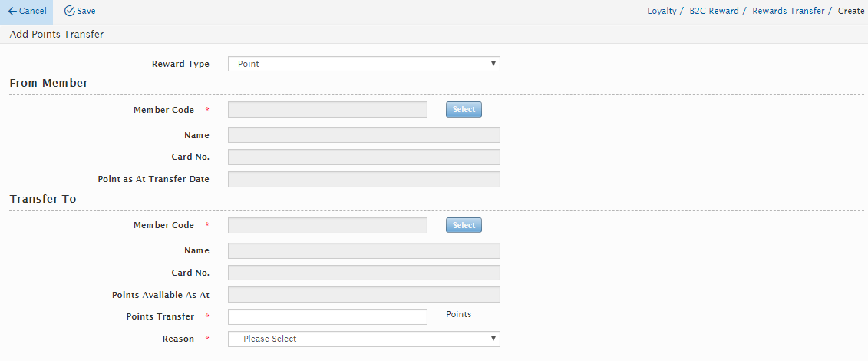
Task: Click Point as At Transfer Date field
Action: [364, 180]
